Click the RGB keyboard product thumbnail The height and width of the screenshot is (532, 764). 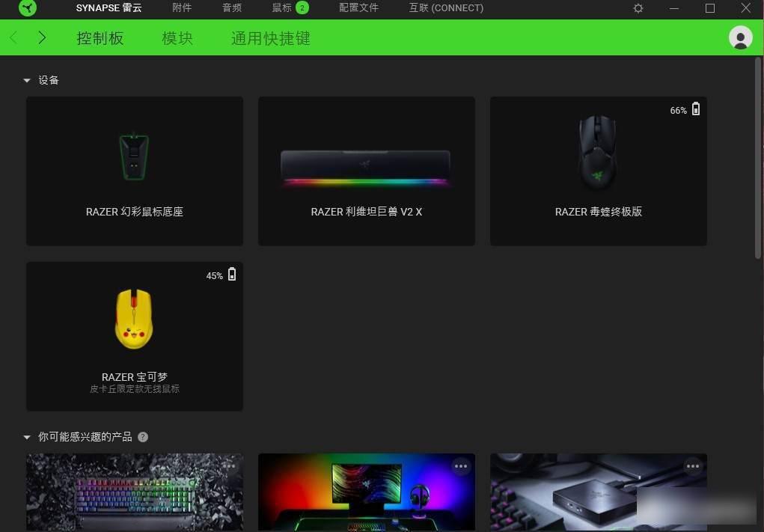(135, 492)
